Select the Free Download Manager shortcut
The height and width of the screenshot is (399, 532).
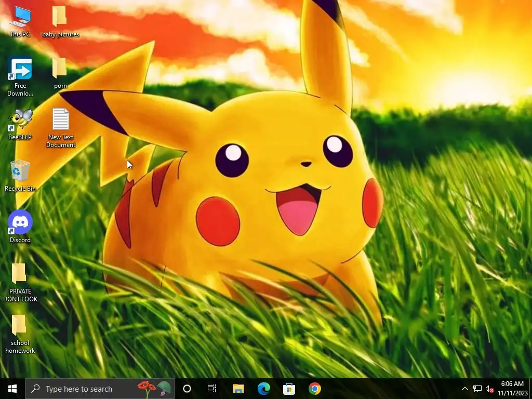click(20, 77)
